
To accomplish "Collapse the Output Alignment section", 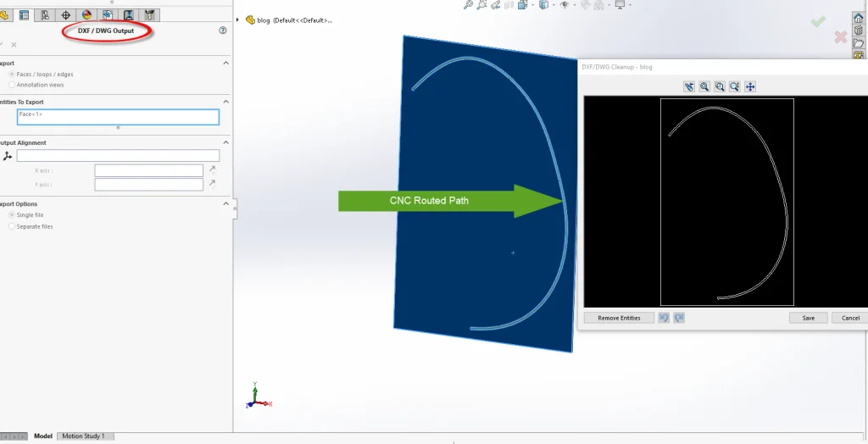I will [225, 142].
